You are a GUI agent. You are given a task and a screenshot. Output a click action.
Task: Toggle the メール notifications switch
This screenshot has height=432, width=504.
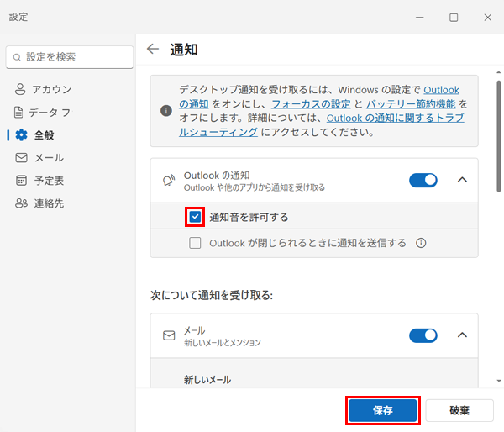point(423,335)
